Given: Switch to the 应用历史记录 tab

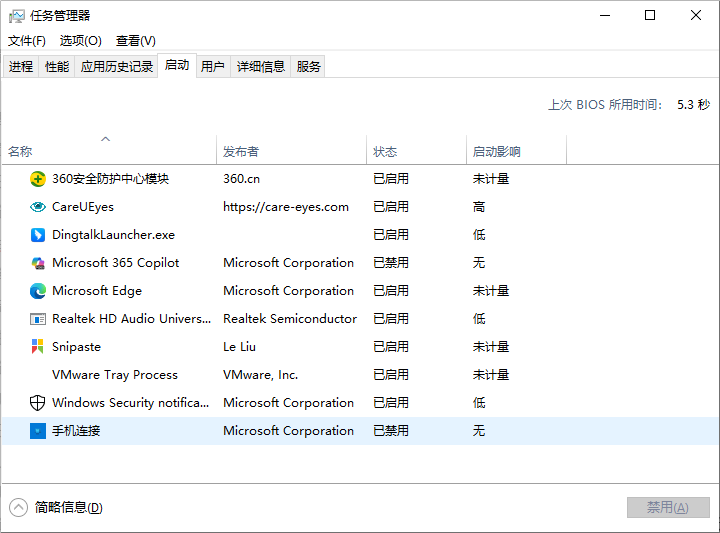Looking at the screenshot, I should pos(117,67).
